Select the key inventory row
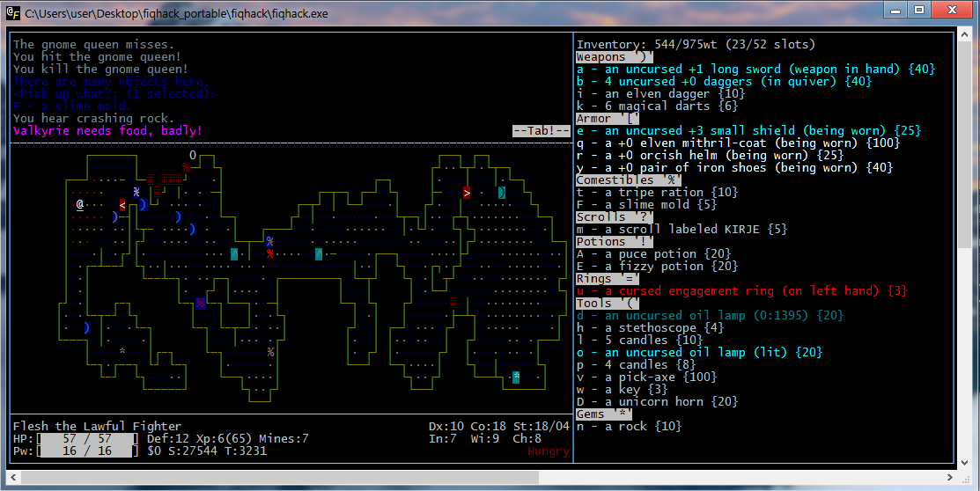The height and width of the screenshot is (491, 980). 622,390
